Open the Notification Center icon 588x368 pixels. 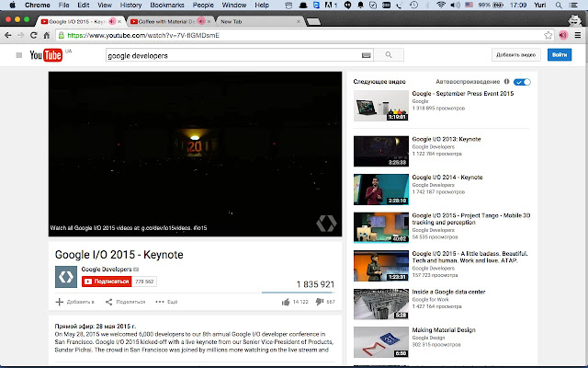[573, 5]
